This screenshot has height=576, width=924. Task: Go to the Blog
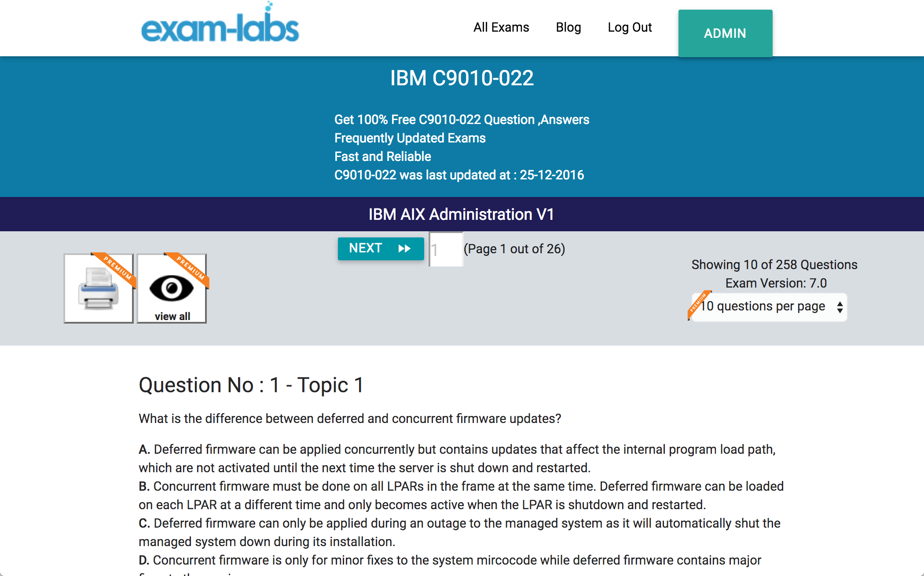(568, 27)
